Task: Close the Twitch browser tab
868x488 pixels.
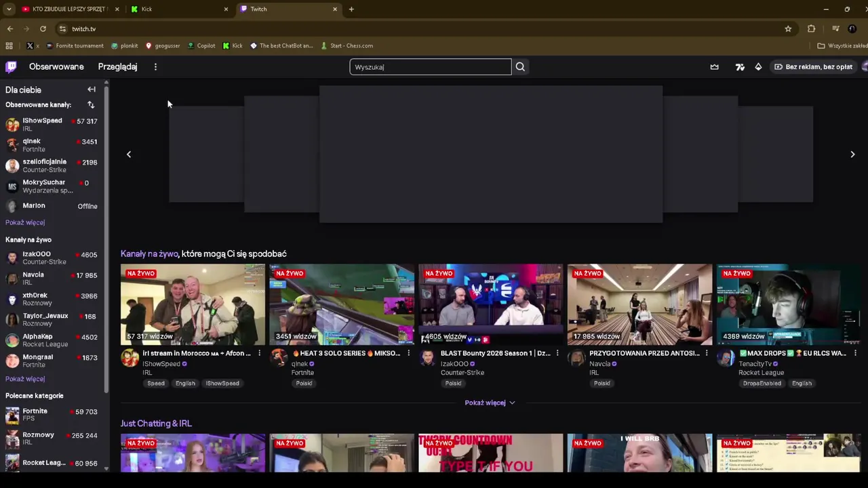Action: click(334, 9)
